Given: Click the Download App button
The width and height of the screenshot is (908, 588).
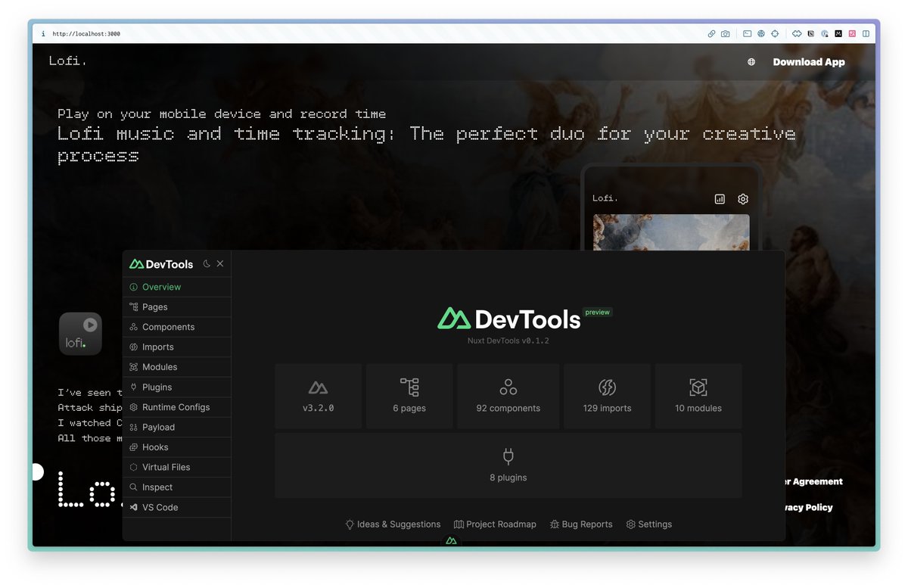Looking at the screenshot, I should tap(809, 62).
